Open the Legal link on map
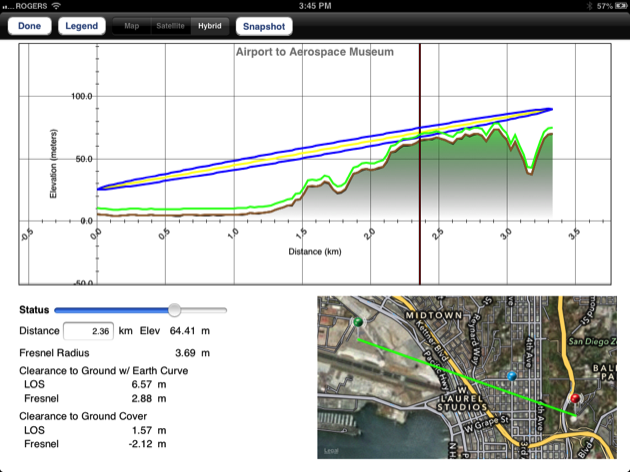 [x=331, y=452]
